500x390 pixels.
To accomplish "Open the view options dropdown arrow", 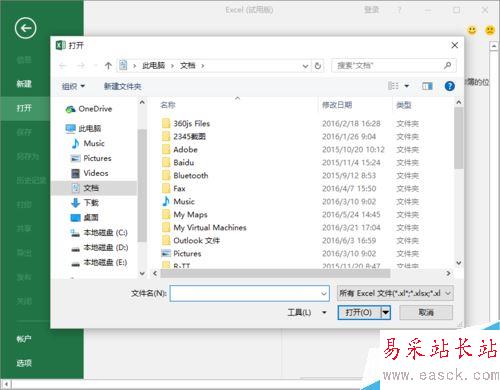I will [407, 86].
